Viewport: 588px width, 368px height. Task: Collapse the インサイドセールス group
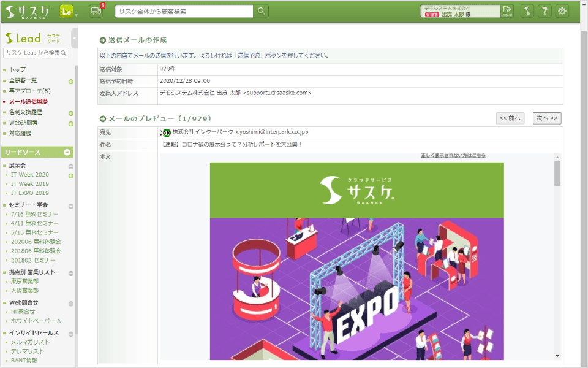71,334
